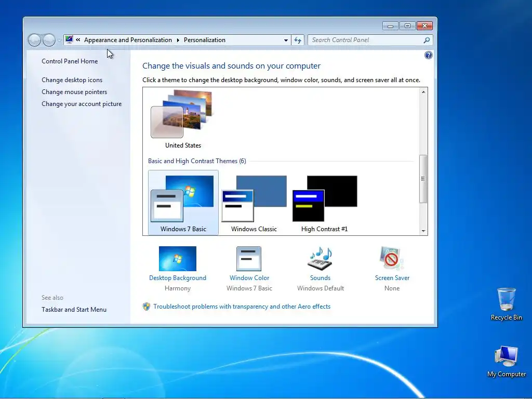The height and width of the screenshot is (399, 532).
Task: Click Appearance and Personalization breadcrumb
Action: pos(128,40)
